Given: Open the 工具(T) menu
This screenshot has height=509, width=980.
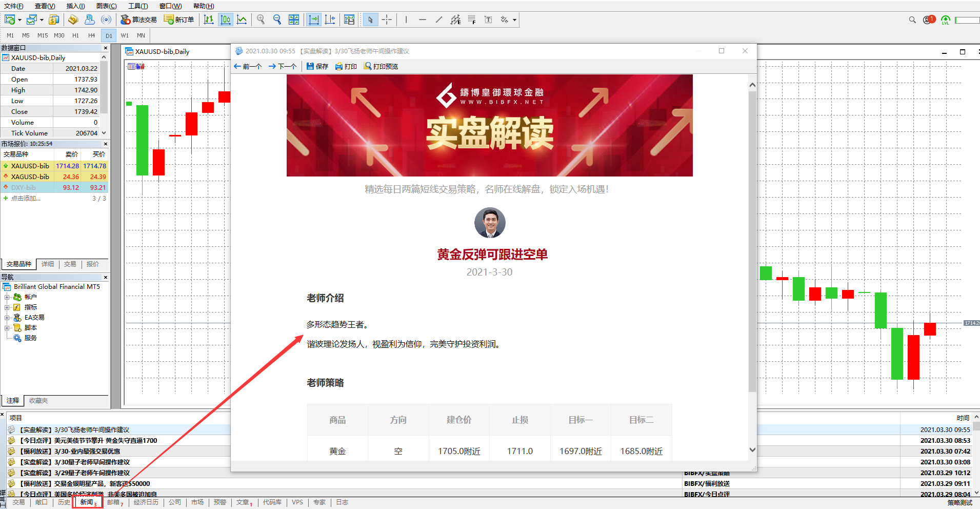Looking at the screenshot, I should click(138, 6).
